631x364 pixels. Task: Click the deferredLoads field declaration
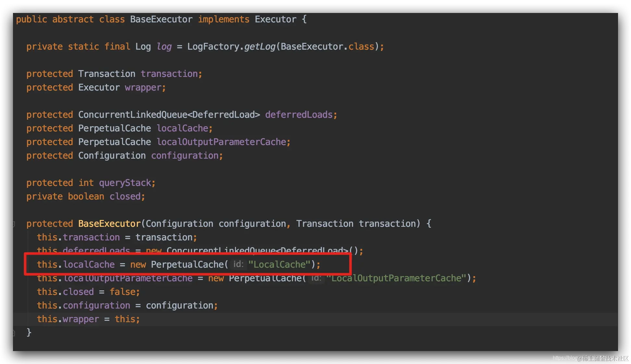[x=299, y=115]
